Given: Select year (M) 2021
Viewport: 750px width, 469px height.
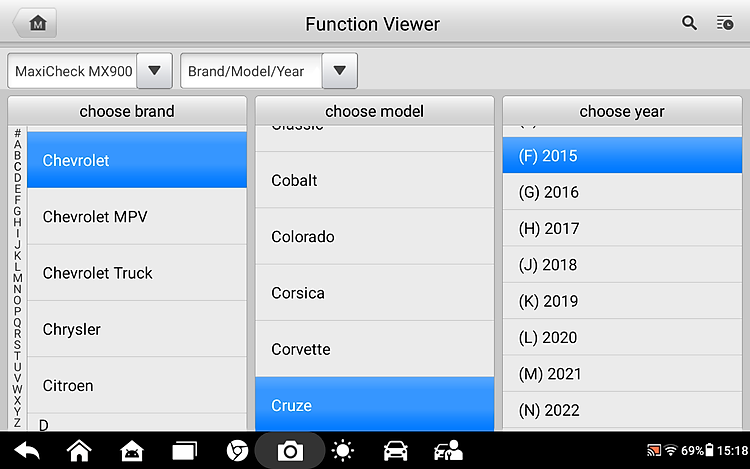Looking at the screenshot, I should pos(622,373).
